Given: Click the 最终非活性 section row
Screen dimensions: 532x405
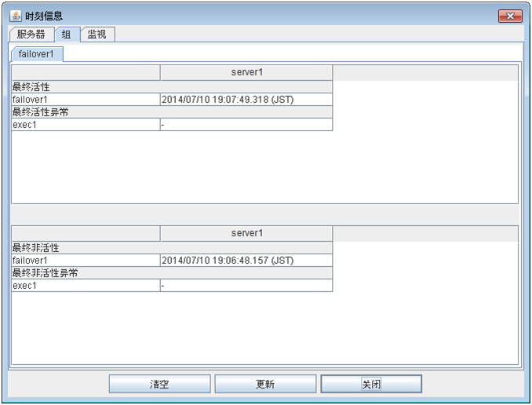Looking at the screenshot, I should tap(86, 248).
